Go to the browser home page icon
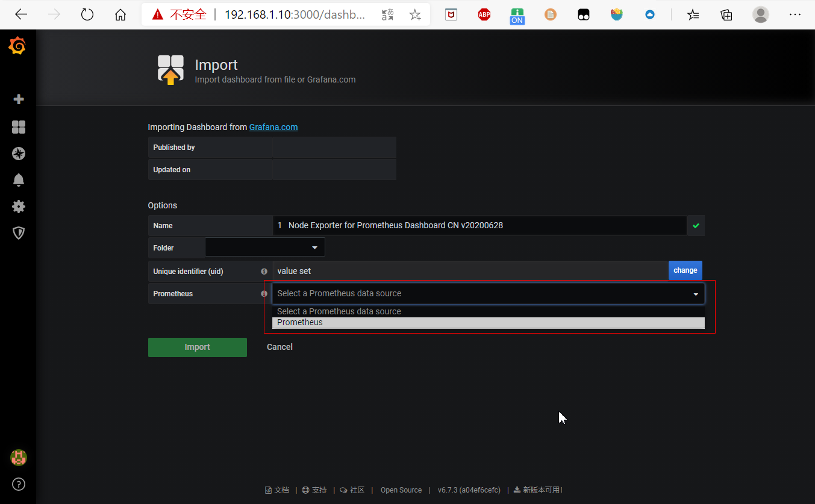Viewport: 815px width, 504px height. [x=120, y=14]
